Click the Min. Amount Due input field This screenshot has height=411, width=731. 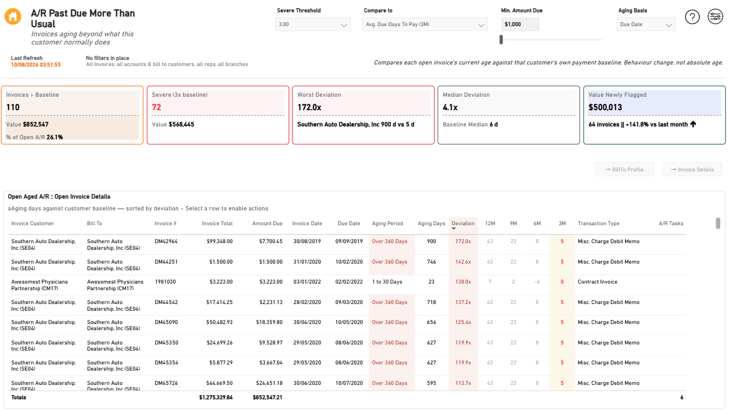(520, 24)
